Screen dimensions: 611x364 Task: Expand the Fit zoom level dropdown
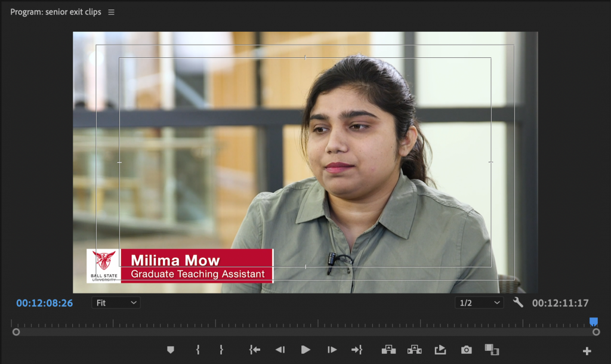tap(116, 303)
